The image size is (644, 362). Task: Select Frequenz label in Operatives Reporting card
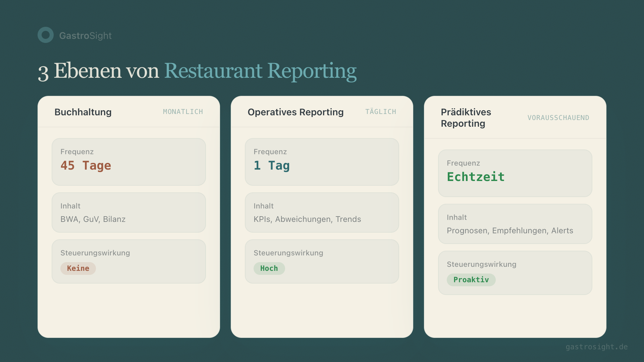(270, 152)
